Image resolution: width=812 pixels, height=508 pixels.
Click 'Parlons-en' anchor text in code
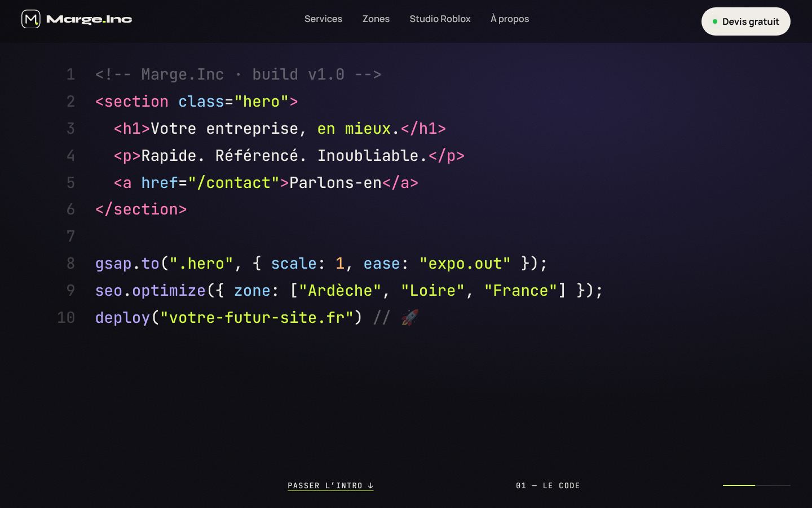click(336, 183)
